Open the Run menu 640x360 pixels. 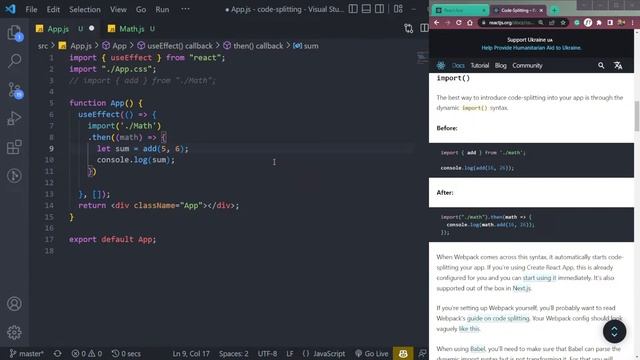162,9
